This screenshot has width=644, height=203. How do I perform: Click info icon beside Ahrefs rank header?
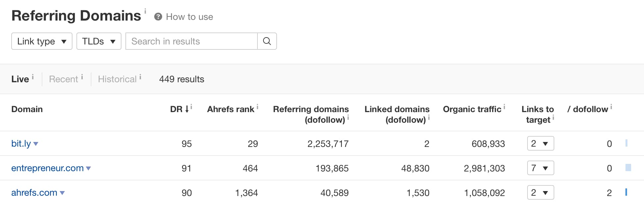[257, 106]
